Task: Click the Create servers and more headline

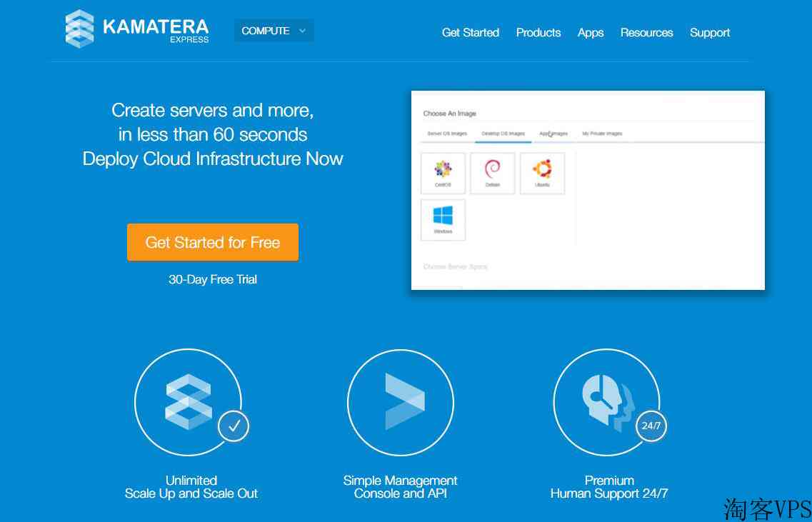Action: (213, 134)
